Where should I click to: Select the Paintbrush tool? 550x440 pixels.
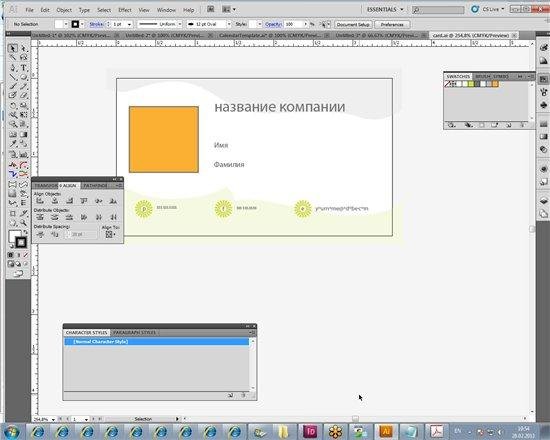(x=12, y=86)
